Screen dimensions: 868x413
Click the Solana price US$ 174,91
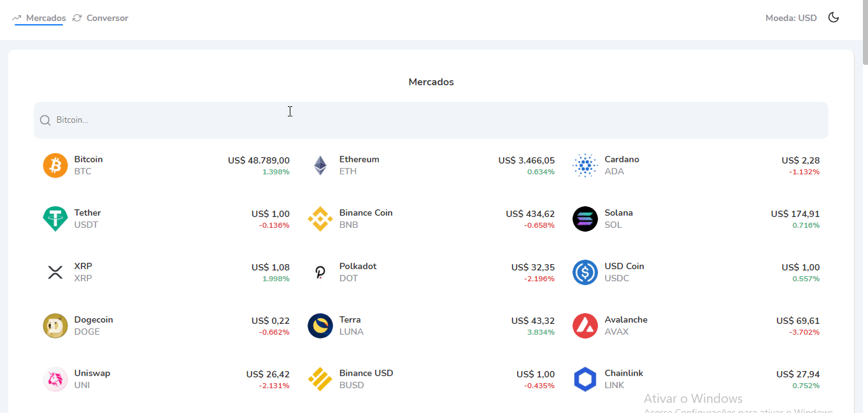click(x=795, y=214)
